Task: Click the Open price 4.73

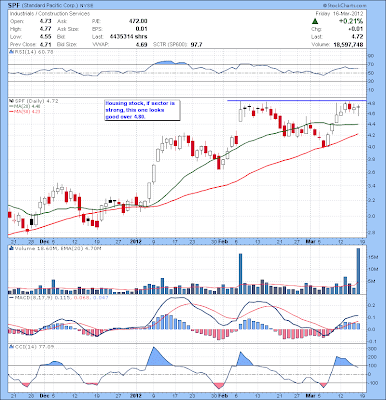Action: 46,21
